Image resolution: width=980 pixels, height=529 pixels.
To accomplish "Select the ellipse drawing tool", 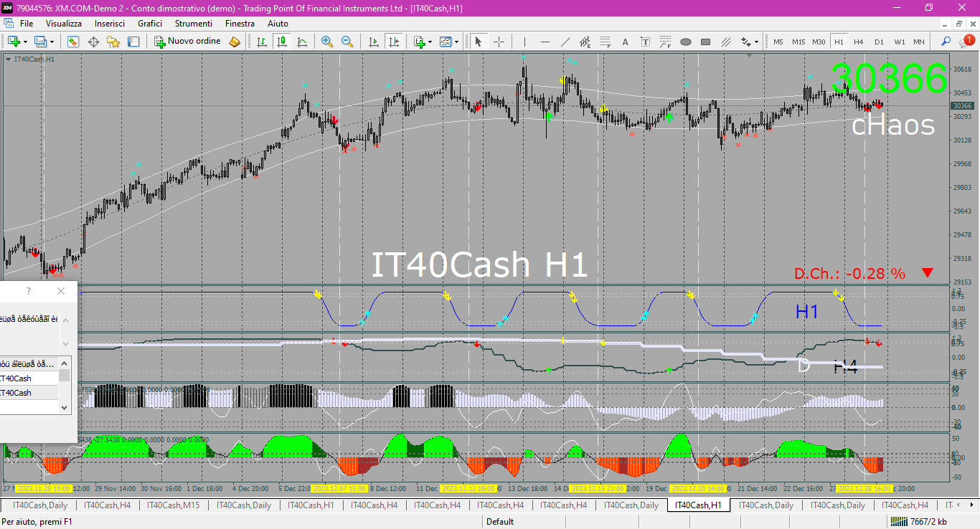I will click(685, 42).
